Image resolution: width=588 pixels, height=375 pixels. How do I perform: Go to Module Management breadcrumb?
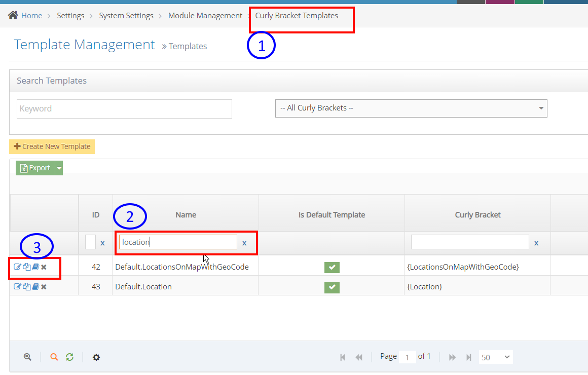pyautogui.click(x=205, y=16)
